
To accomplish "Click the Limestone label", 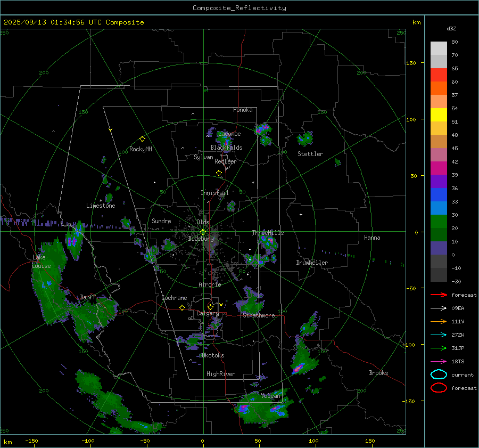I will pyautogui.click(x=101, y=206).
